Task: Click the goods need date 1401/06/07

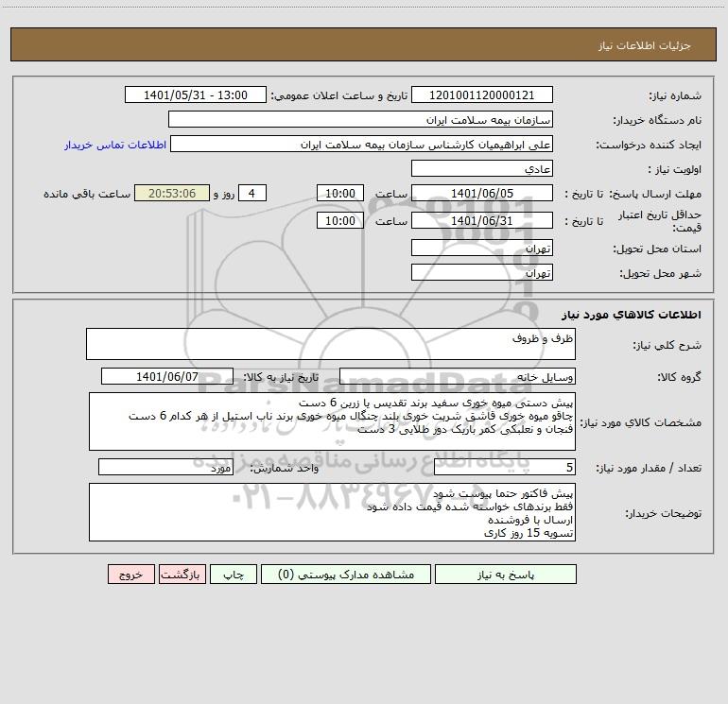Action: [x=167, y=376]
